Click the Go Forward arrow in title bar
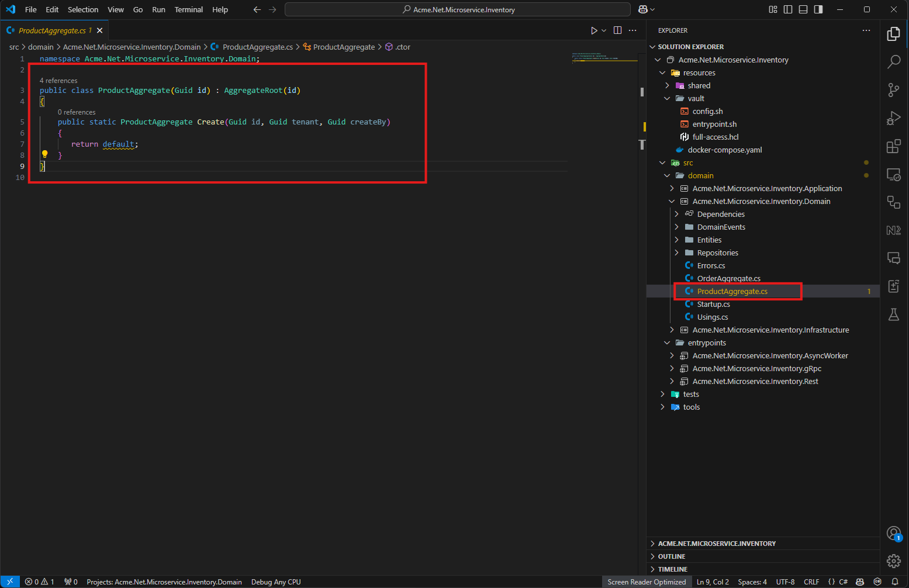909x588 pixels. (x=272, y=9)
